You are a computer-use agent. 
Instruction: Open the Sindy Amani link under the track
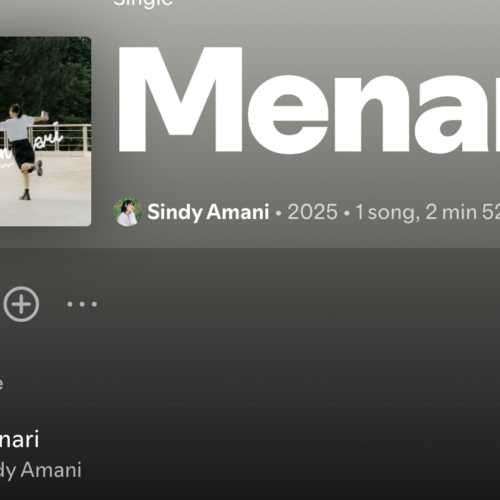(40, 470)
